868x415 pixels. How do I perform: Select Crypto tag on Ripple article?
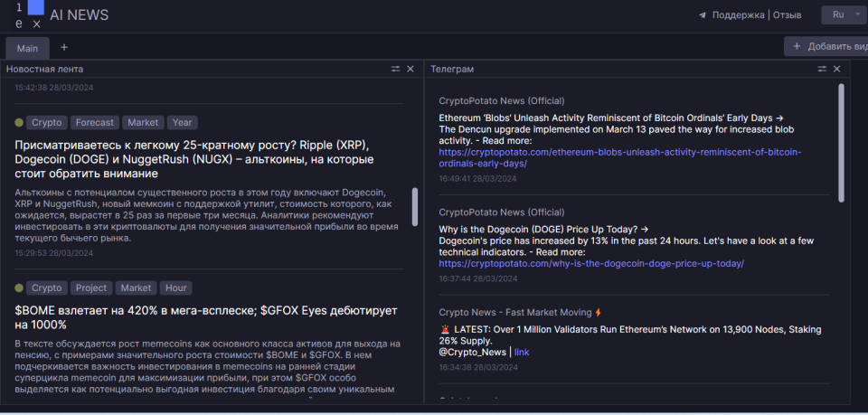point(47,122)
